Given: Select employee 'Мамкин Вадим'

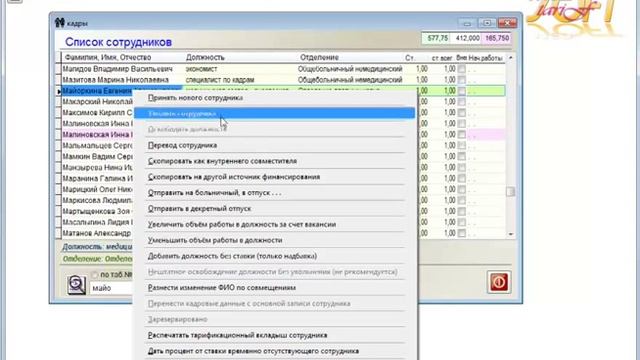Looking at the screenshot, I should point(97,157).
